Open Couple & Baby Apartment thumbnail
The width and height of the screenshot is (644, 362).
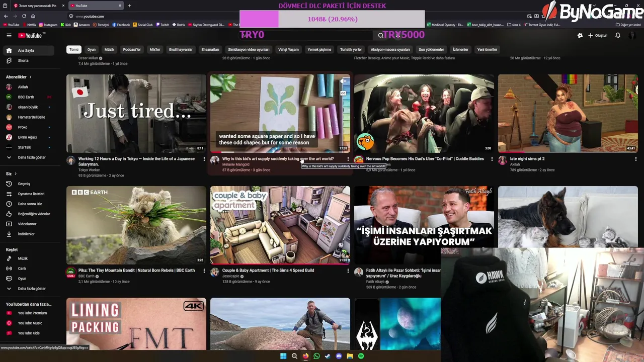[x=280, y=225]
